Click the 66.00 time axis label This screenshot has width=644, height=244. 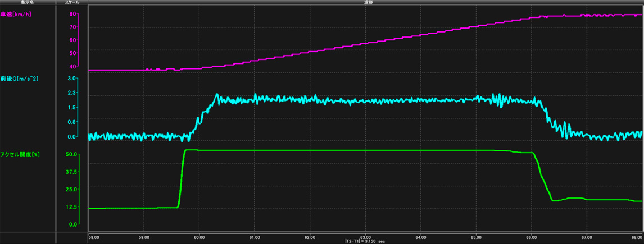tap(532, 237)
